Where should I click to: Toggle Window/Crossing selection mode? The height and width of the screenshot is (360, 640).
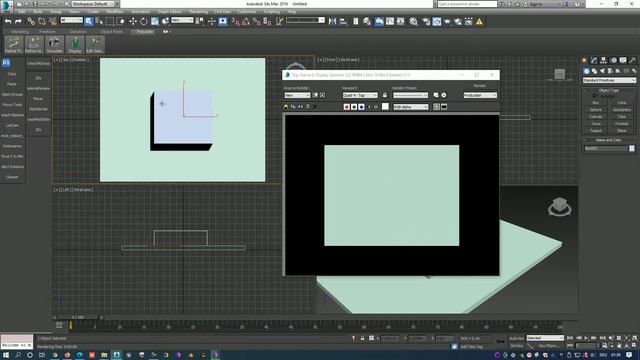121,21
